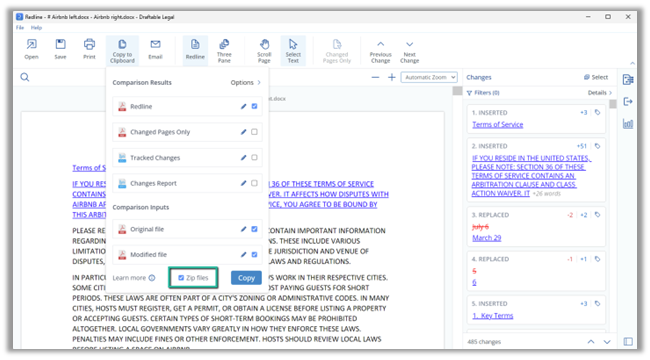Edit Original file pencil icon
Screen dimensions: 650x360
pyautogui.click(x=243, y=229)
